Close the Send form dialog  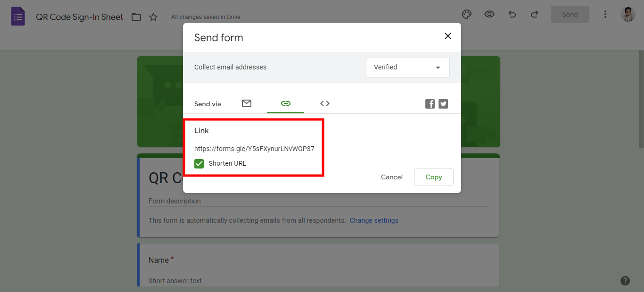click(448, 36)
